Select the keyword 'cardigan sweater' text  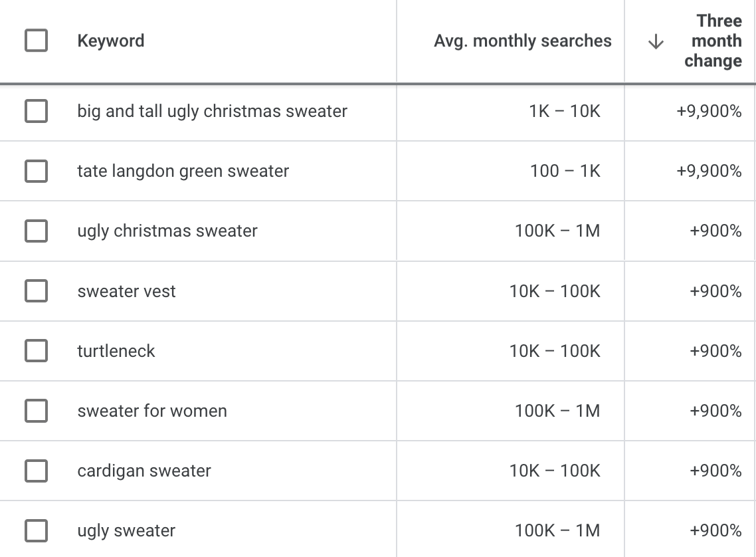143,470
